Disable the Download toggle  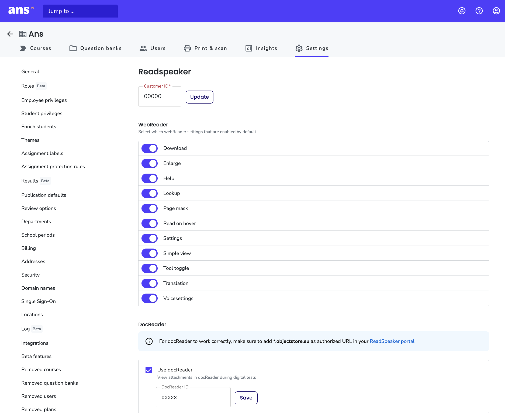150,148
